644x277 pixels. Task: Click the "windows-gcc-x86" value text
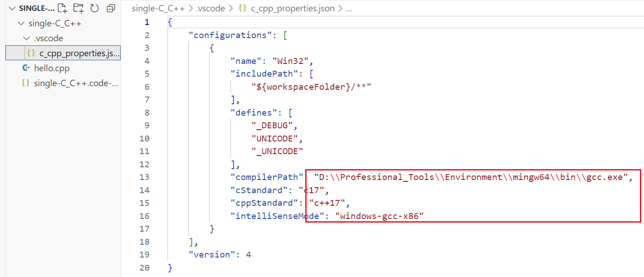tap(379, 216)
